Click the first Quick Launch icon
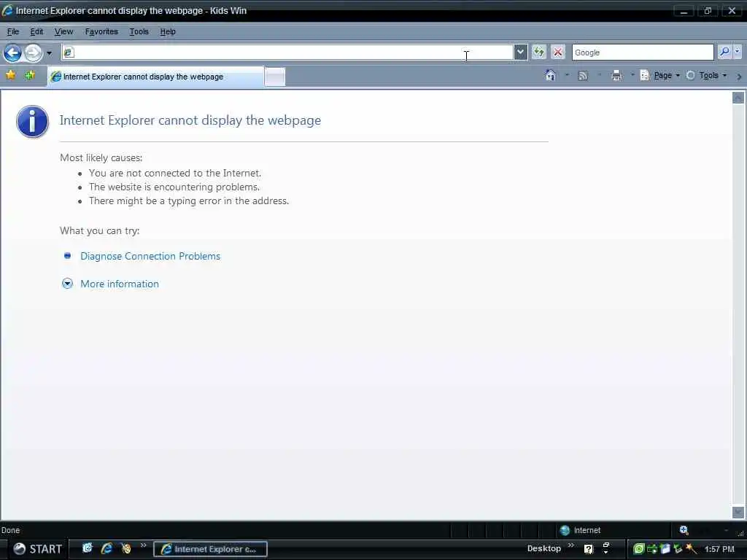Image resolution: width=747 pixels, height=560 pixels. tap(88, 548)
